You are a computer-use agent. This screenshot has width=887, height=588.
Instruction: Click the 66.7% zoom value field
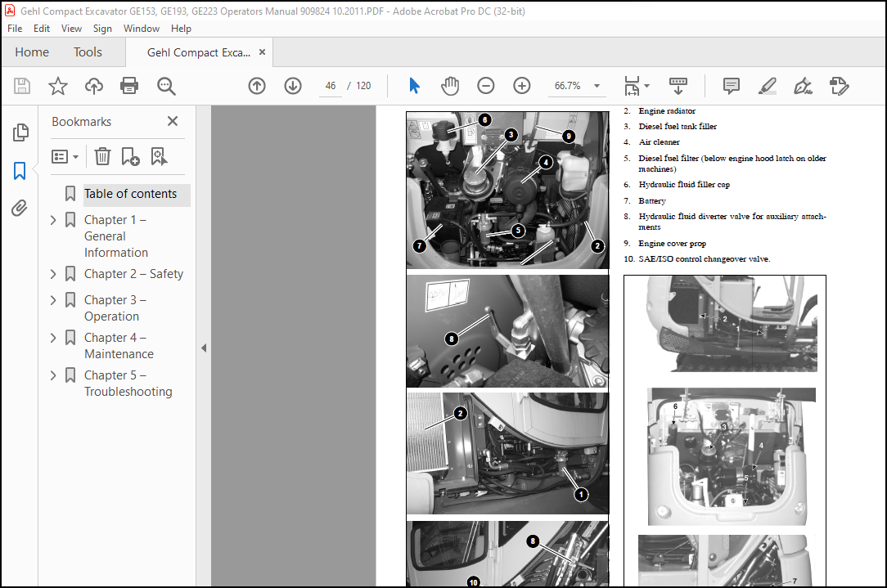[567, 85]
